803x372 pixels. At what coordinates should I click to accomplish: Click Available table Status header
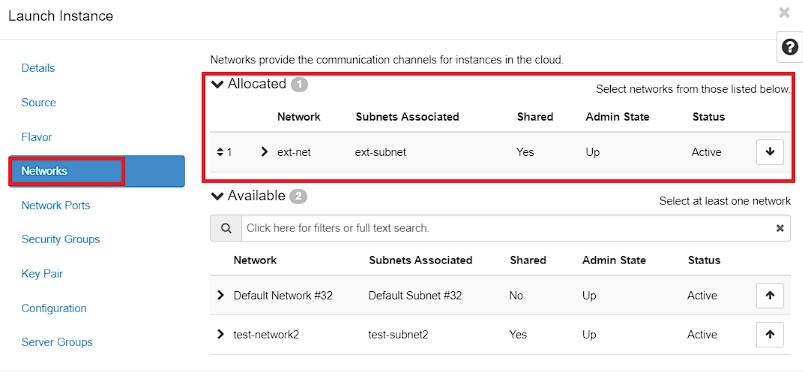(x=704, y=260)
